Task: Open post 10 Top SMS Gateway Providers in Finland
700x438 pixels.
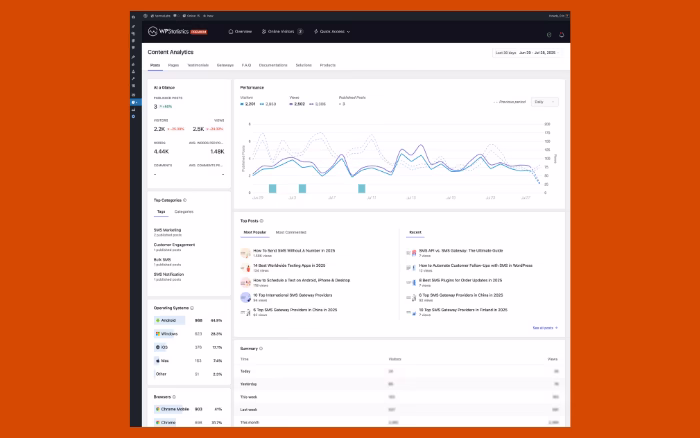Action: [x=463, y=309]
